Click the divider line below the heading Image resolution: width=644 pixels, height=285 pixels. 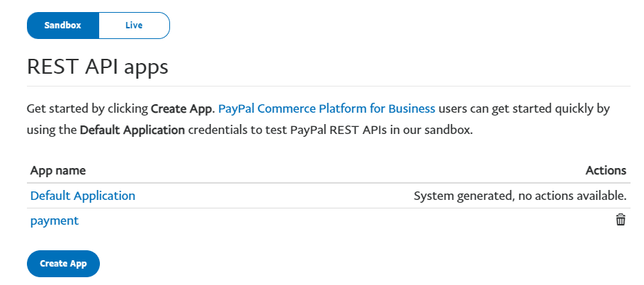(329, 86)
